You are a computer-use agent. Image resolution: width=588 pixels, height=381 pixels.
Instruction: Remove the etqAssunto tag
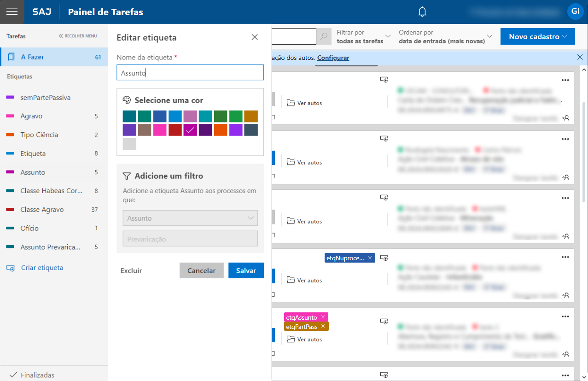point(323,317)
